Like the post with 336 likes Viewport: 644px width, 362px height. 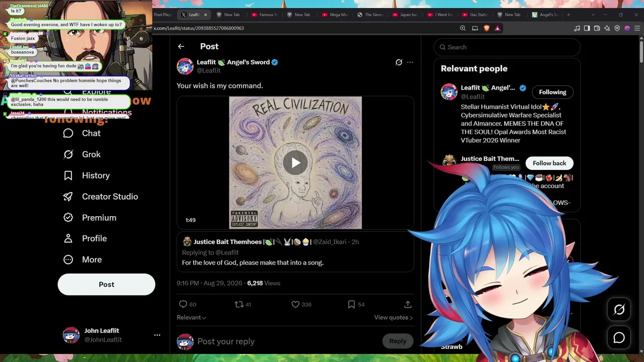point(301,304)
